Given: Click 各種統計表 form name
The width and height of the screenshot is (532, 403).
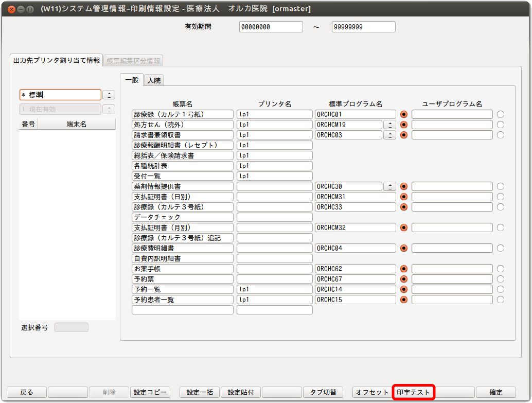Looking at the screenshot, I should pos(183,166).
